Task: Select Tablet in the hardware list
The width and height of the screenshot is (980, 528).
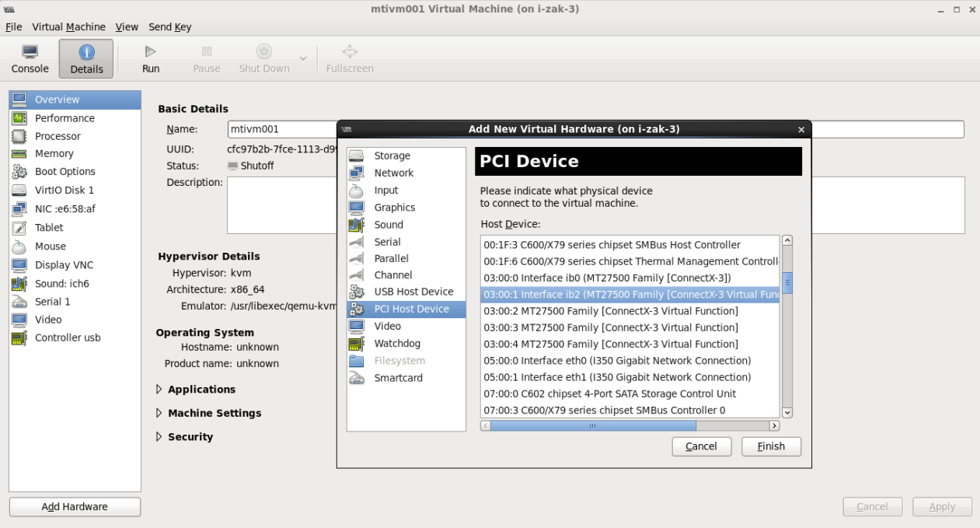Action: click(x=75, y=228)
